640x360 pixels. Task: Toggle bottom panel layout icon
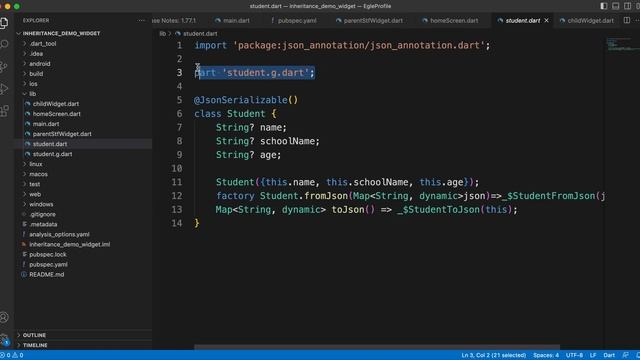pos(616,6)
